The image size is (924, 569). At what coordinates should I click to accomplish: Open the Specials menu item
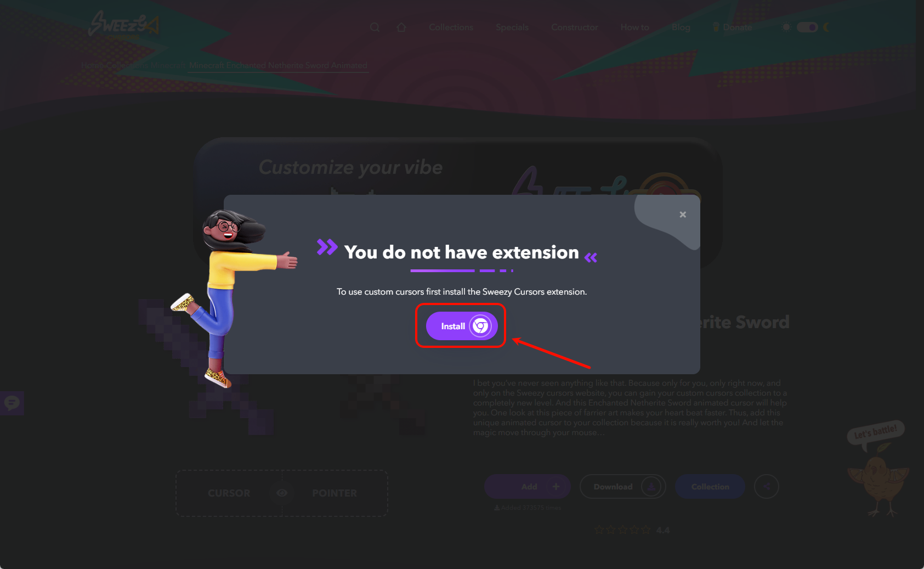coord(512,27)
